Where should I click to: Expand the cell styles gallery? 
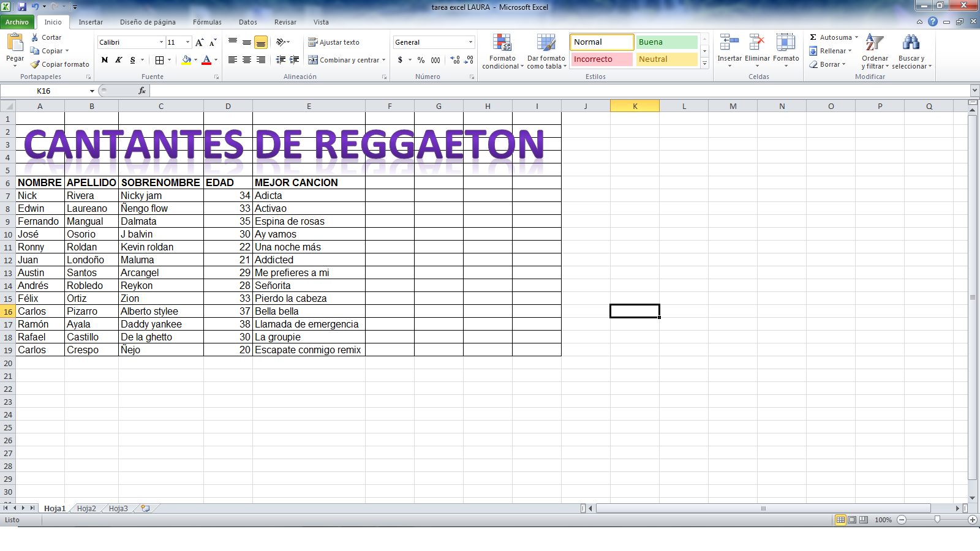(x=704, y=63)
